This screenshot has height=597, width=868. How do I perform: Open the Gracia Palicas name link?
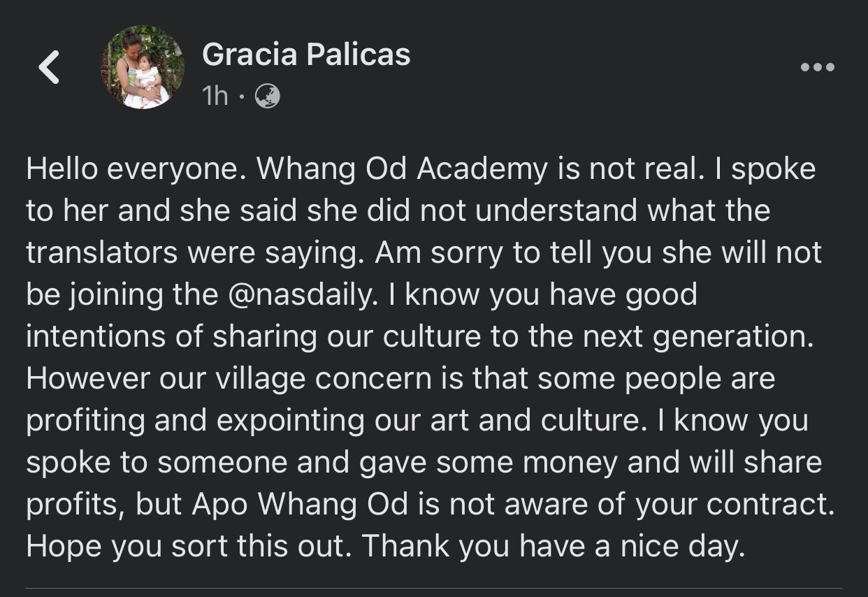(306, 55)
